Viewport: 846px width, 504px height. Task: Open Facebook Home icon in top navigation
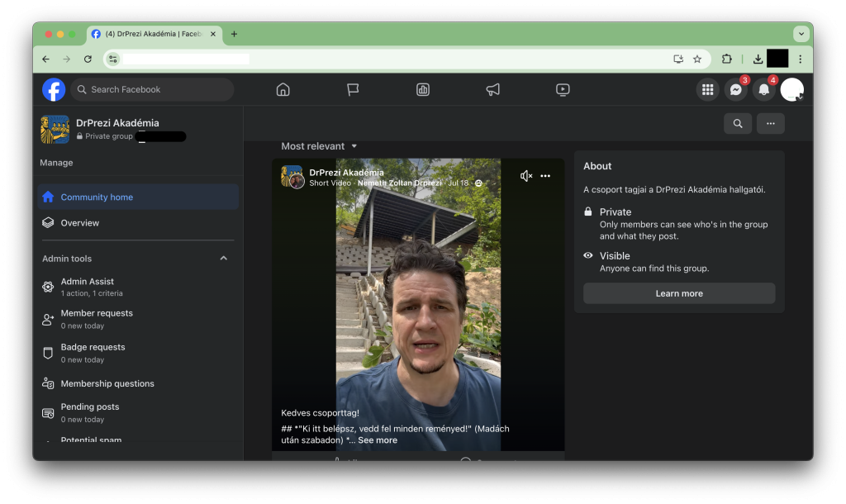pyautogui.click(x=283, y=89)
